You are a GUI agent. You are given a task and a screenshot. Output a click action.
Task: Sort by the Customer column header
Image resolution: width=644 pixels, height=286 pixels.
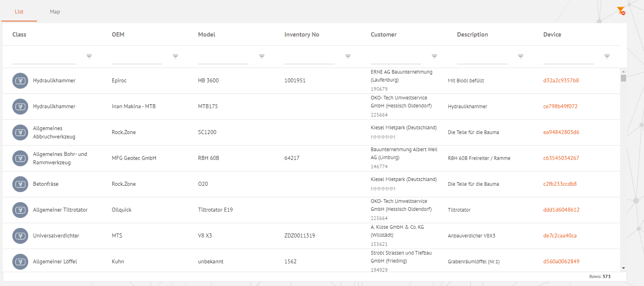click(x=383, y=35)
